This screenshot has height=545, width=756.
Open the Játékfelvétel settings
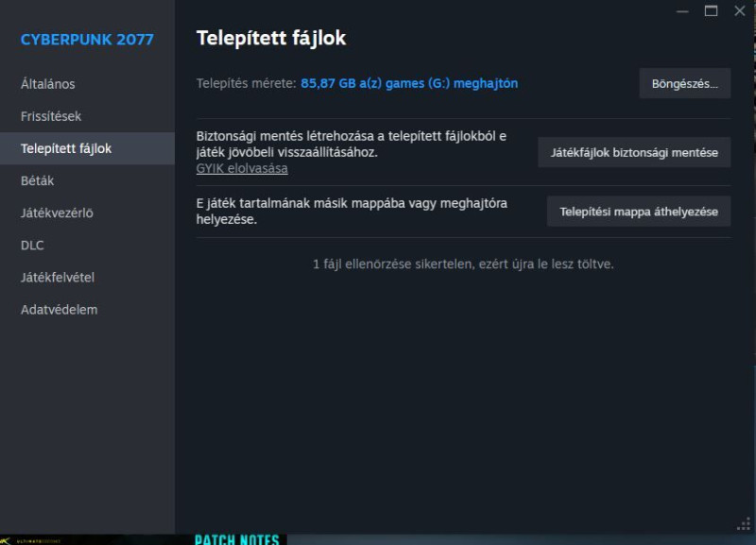tap(58, 277)
